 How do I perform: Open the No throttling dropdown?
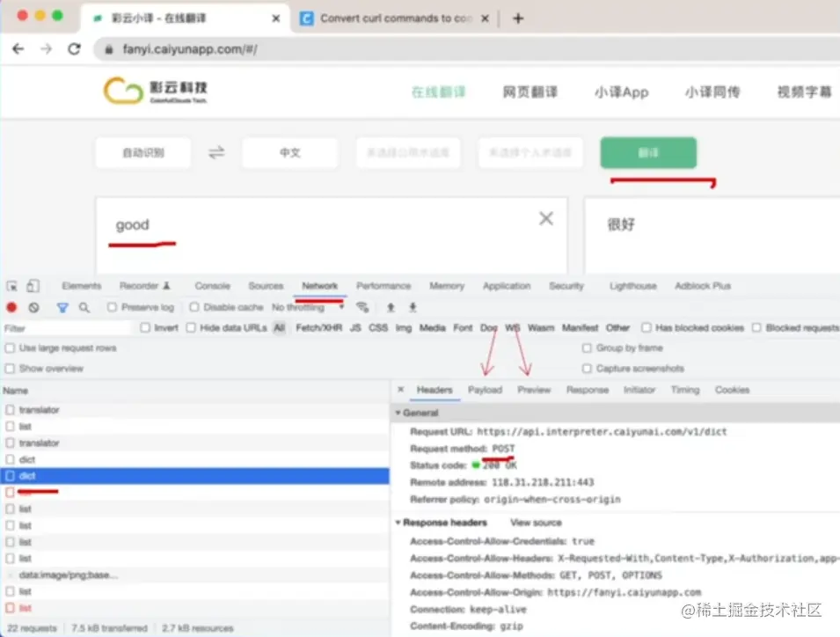pos(308,307)
